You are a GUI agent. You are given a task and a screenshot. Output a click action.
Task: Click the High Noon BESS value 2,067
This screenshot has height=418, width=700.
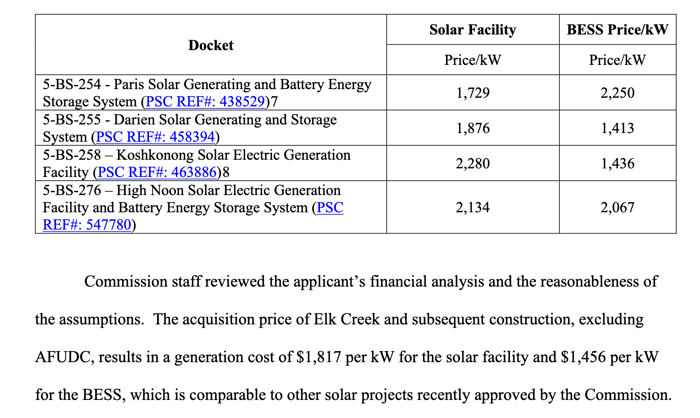pyautogui.click(x=617, y=208)
